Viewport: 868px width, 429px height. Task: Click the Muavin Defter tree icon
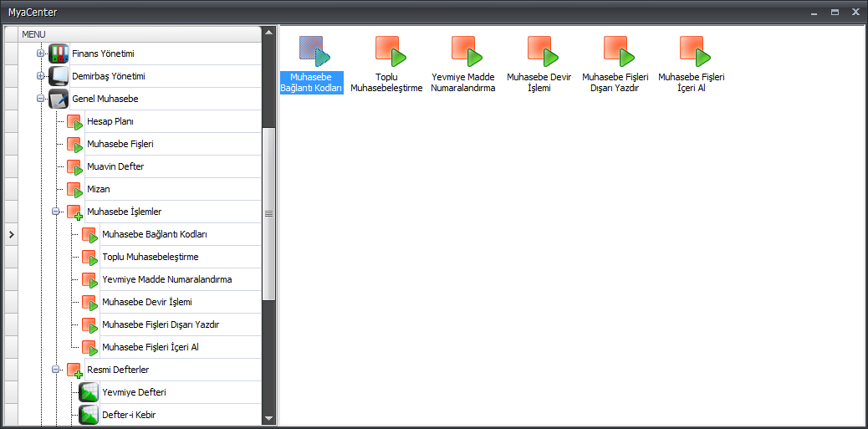pos(74,167)
